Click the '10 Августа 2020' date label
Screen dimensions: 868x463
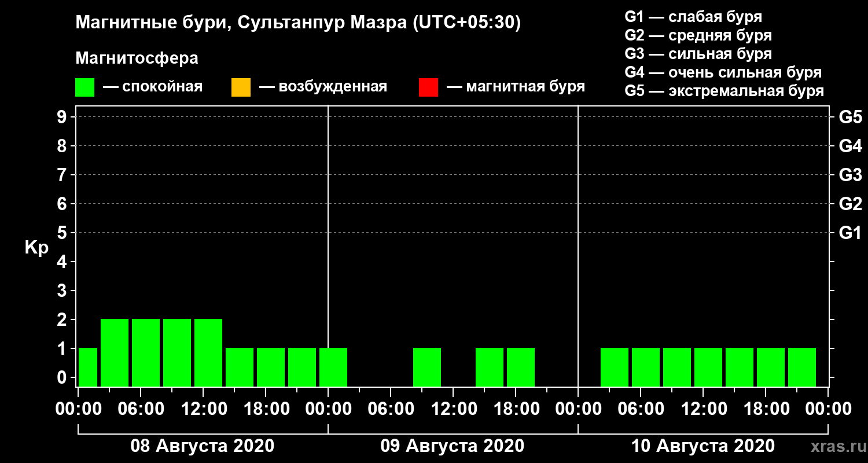(703, 446)
